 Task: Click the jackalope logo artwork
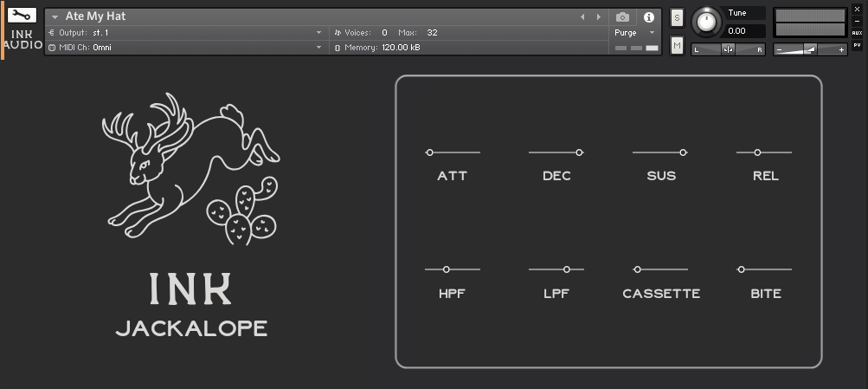click(190, 169)
